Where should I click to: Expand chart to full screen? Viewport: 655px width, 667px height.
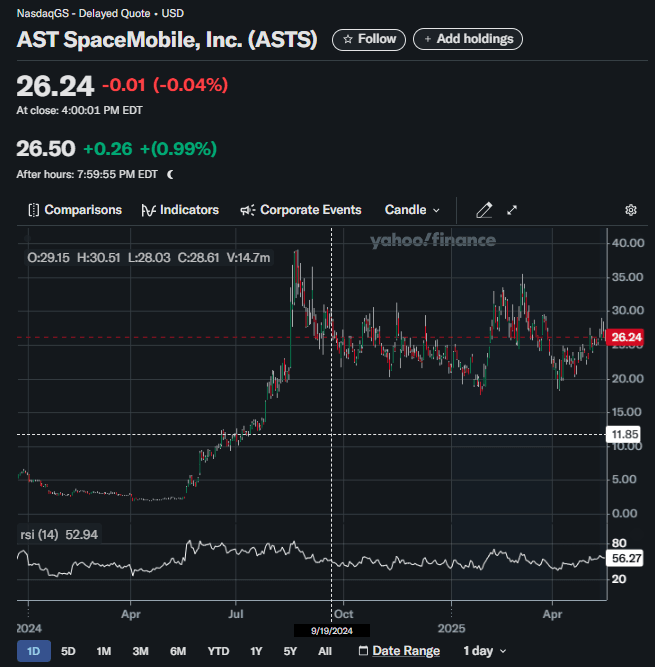tap(512, 210)
